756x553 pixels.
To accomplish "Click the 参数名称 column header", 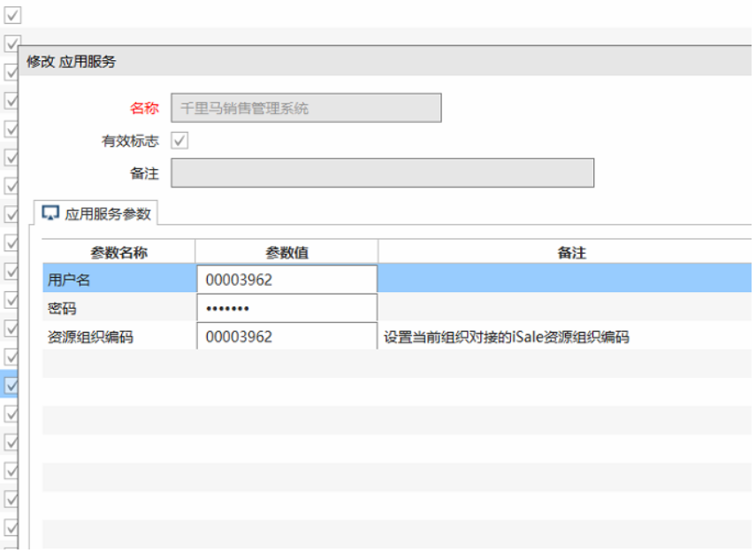I will click(118, 252).
